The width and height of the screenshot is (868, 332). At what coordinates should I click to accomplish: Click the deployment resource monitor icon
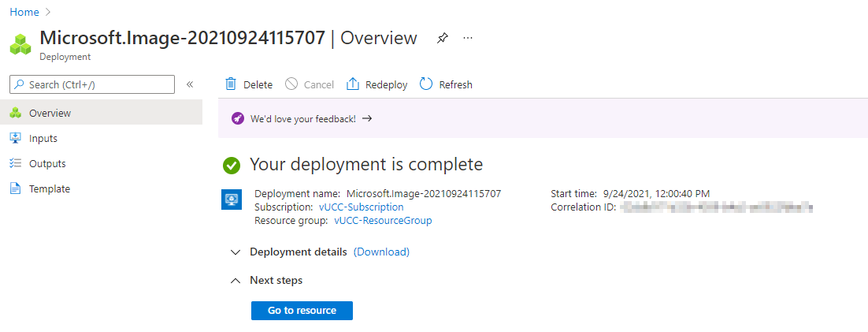tap(232, 200)
